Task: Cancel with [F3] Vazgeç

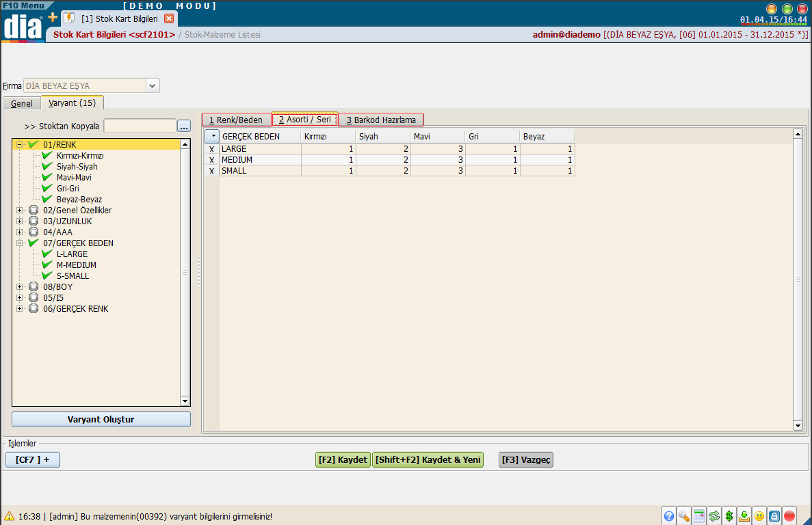Action: click(526, 460)
